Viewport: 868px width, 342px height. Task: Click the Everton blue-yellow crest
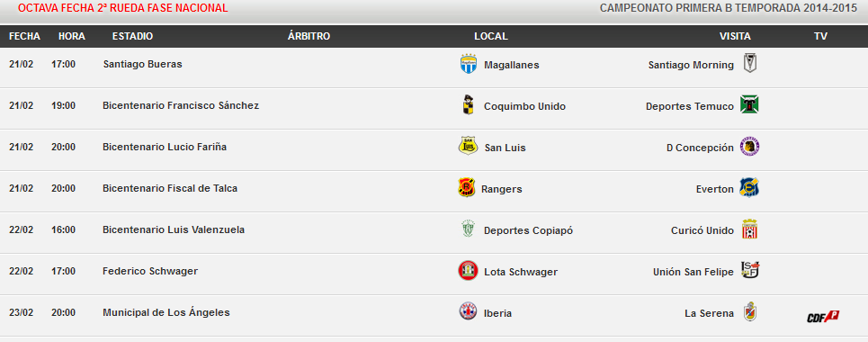click(x=749, y=188)
